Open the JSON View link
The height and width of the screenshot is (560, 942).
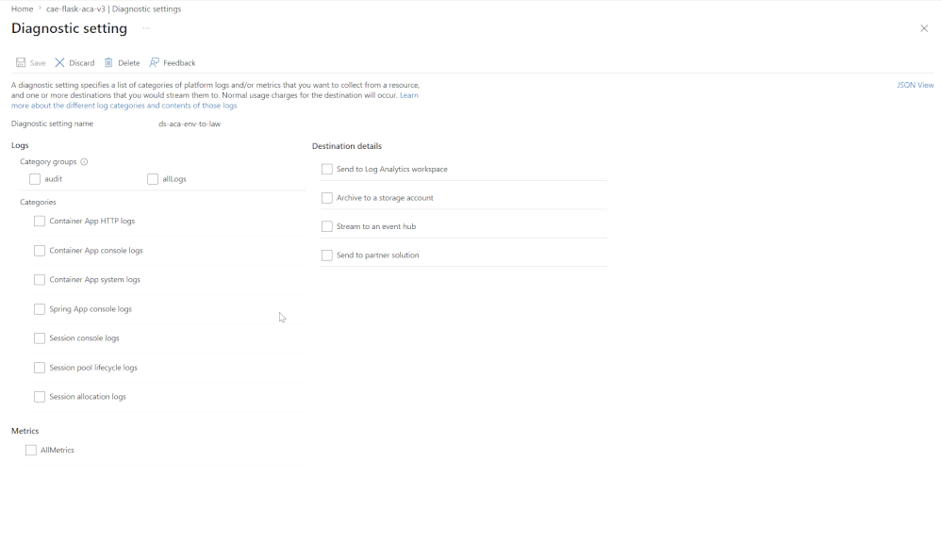tap(915, 85)
